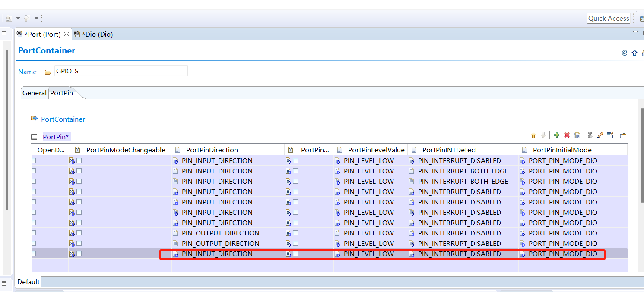Image resolution: width=644 pixels, height=292 pixels.
Task: Click the duplicate element icon in table toolbar
Action: (577, 135)
